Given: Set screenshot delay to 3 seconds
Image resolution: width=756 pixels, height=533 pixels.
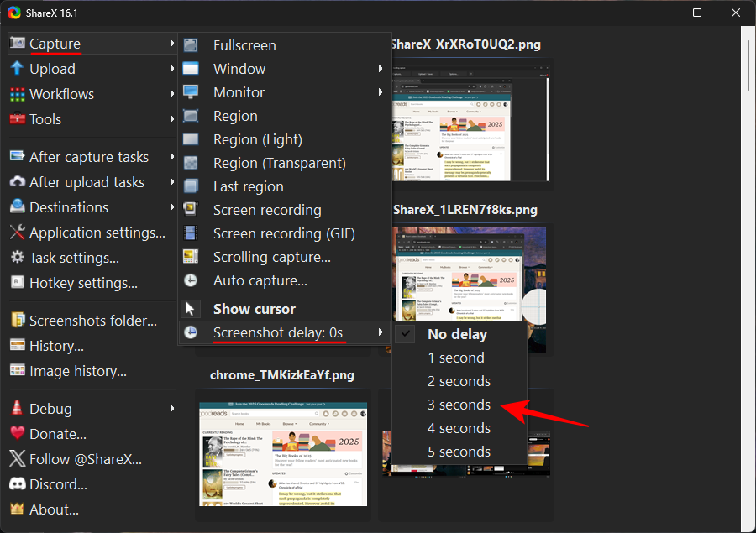Looking at the screenshot, I should (459, 405).
